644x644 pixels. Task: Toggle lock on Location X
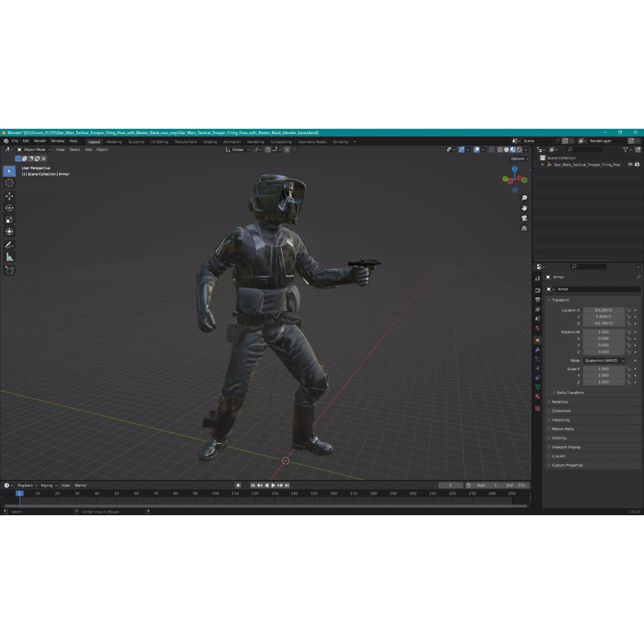[628, 311]
